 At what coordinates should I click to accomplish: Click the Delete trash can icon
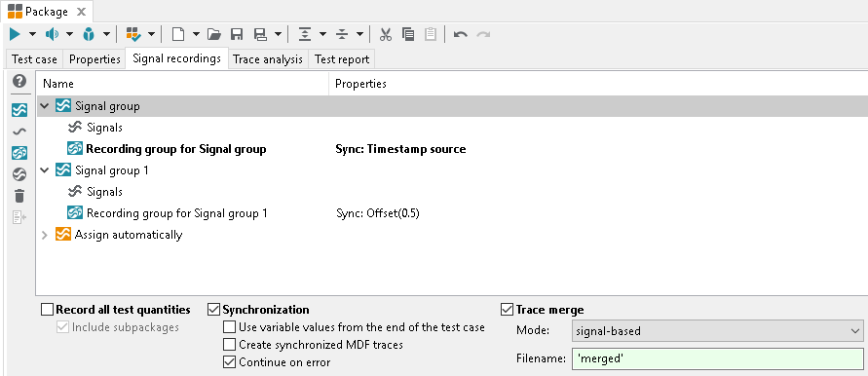tap(19, 196)
